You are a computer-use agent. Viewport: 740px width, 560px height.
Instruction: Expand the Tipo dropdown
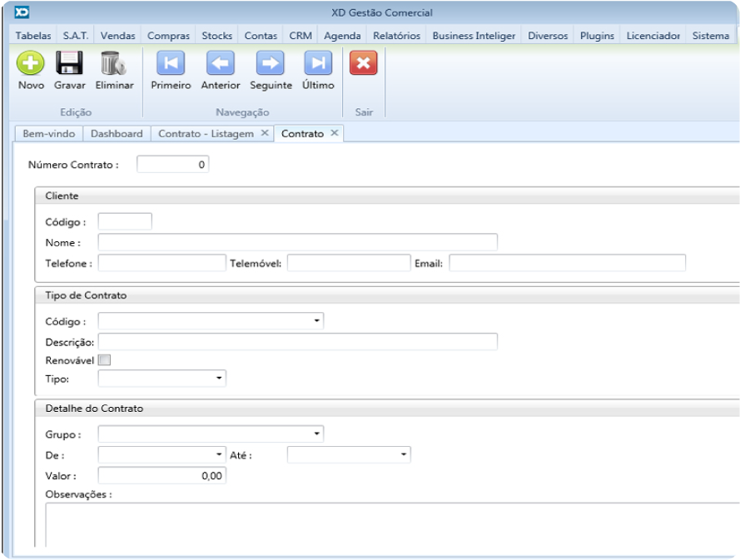[x=220, y=378]
